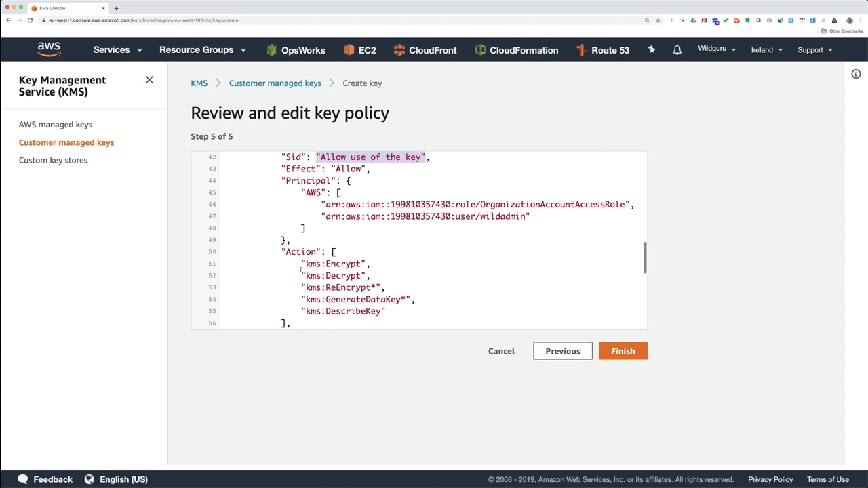Click the Finish button
The image size is (868, 488).
click(x=623, y=351)
